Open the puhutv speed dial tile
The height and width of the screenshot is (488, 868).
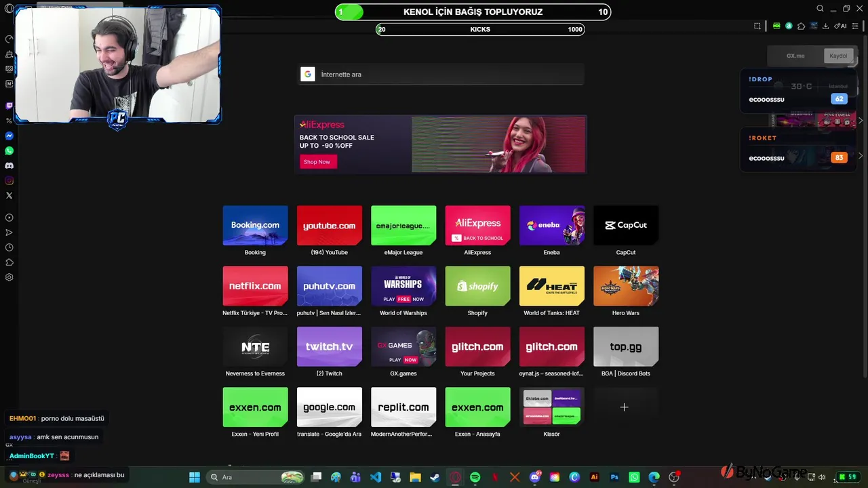pyautogui.click(x=330, y=286)
